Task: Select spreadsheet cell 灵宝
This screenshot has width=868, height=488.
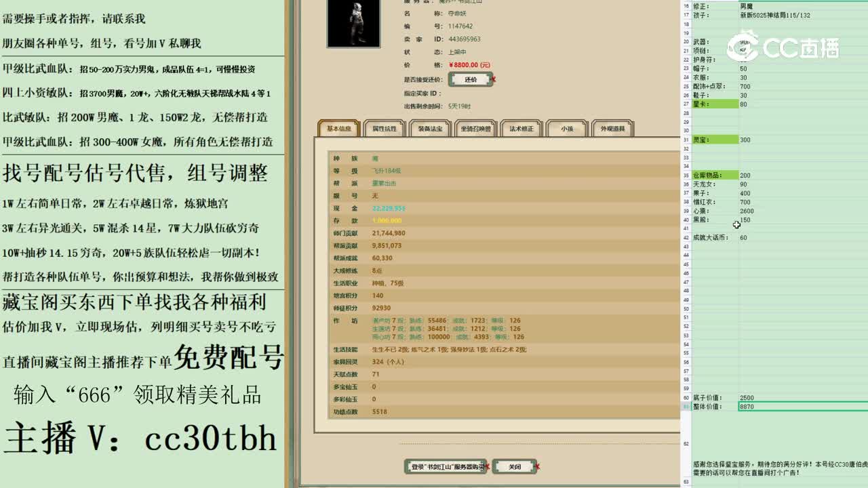Action: click(x=715, y=140)
